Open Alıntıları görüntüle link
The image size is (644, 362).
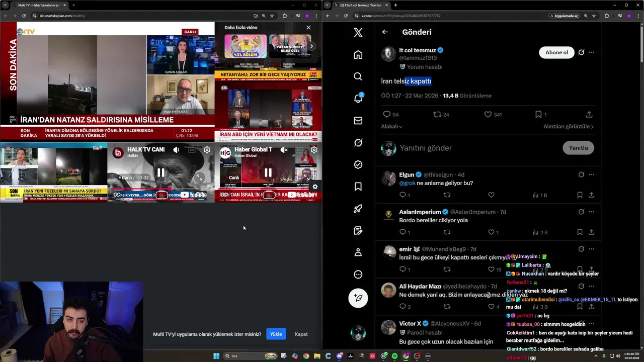coord(569,127)
